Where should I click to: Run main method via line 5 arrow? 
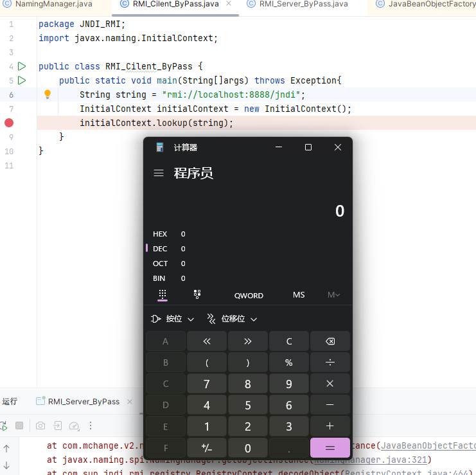(22, 80)
